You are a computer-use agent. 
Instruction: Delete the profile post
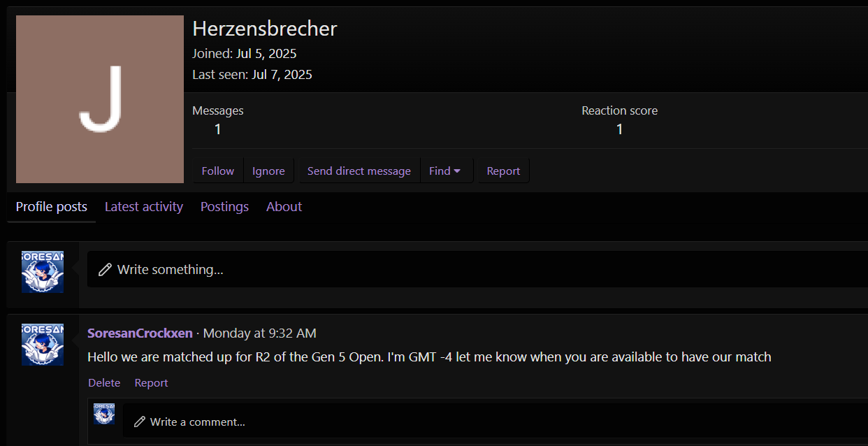[104, 383]
